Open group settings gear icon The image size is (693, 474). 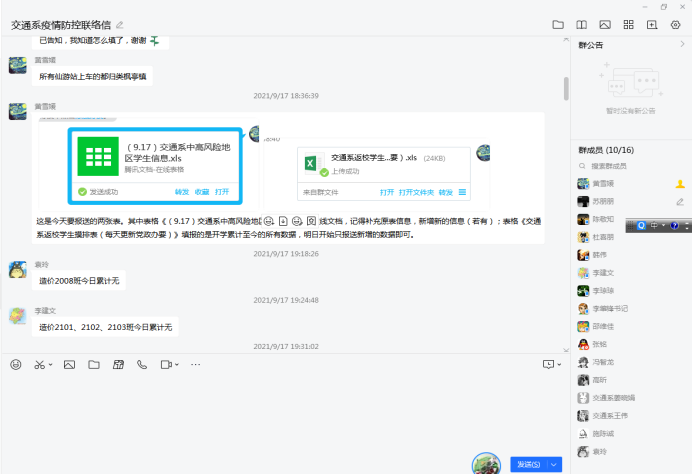click(x=675, y=24)
